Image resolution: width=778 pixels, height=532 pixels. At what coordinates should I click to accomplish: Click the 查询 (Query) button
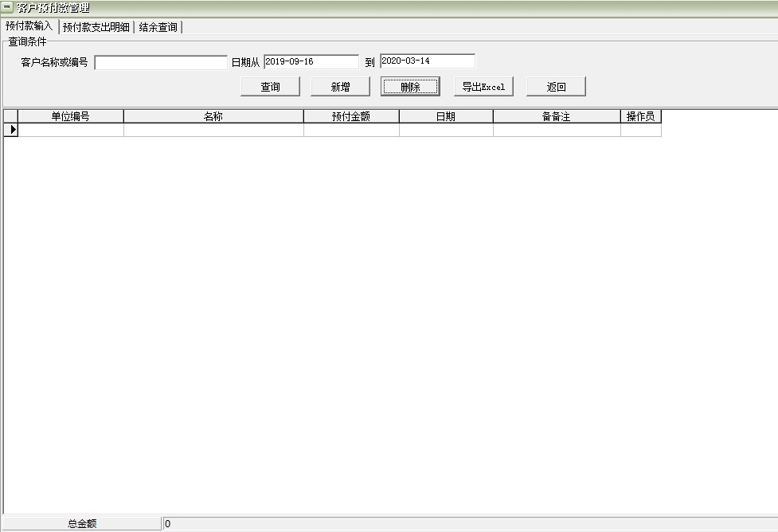coord(270,86)
